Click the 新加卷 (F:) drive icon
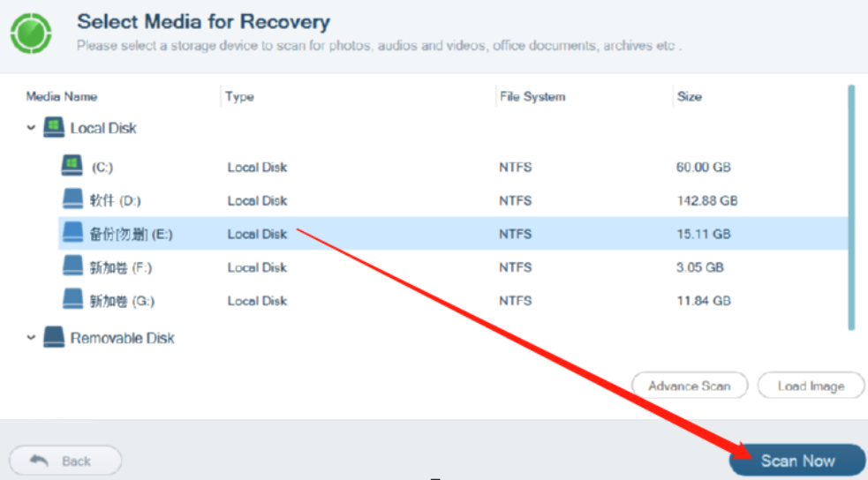 (x=72, y=267)
